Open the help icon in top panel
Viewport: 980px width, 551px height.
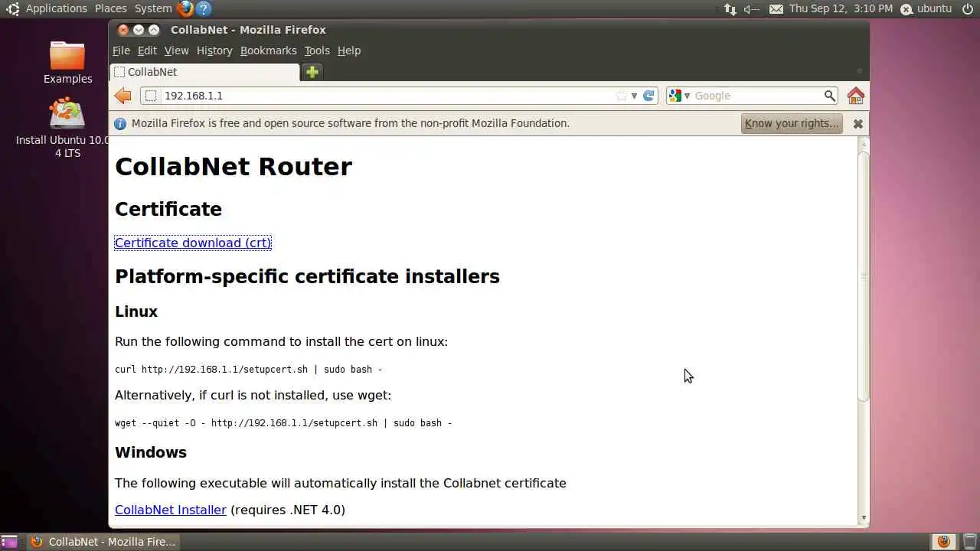[203, 9]
